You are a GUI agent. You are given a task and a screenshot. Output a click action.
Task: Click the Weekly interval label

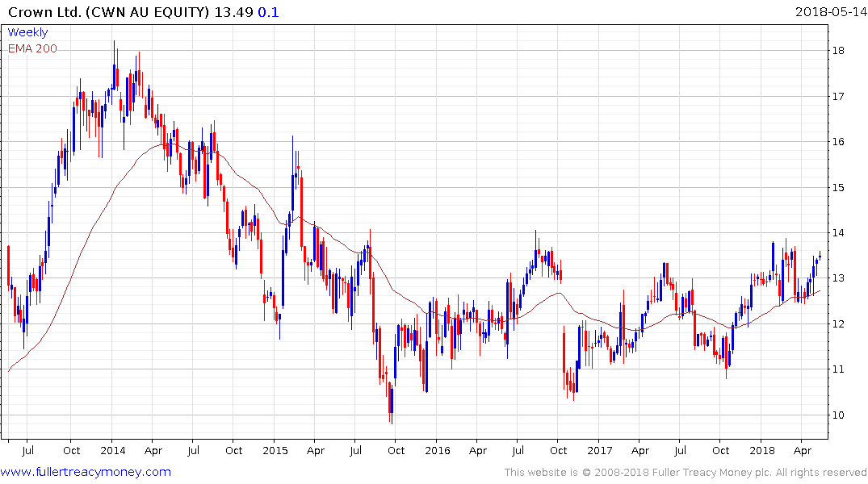27,32
